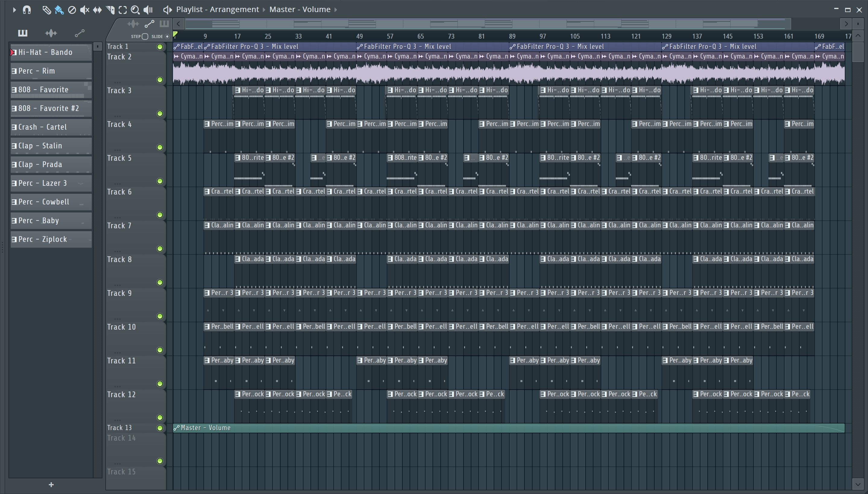Select the Master - Volume automation clip
Viewport: 868px width, 494px height.
point(509,428)
